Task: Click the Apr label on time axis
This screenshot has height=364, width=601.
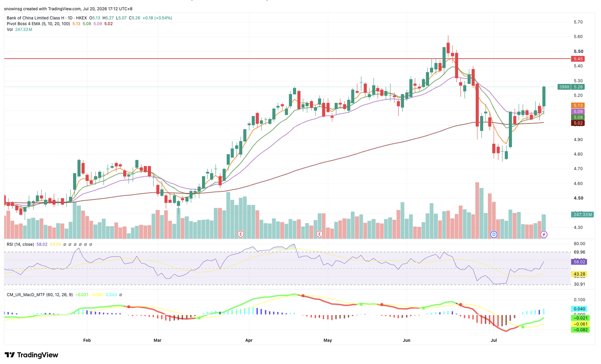Action: click(249, 340)
